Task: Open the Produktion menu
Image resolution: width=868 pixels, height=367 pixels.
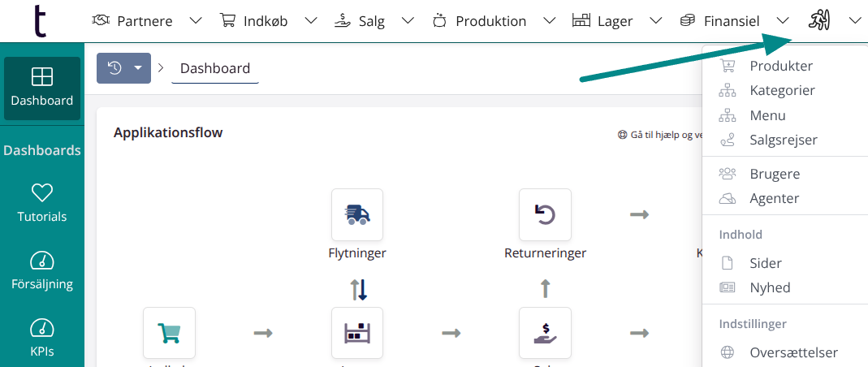Action: coord(482,21)
